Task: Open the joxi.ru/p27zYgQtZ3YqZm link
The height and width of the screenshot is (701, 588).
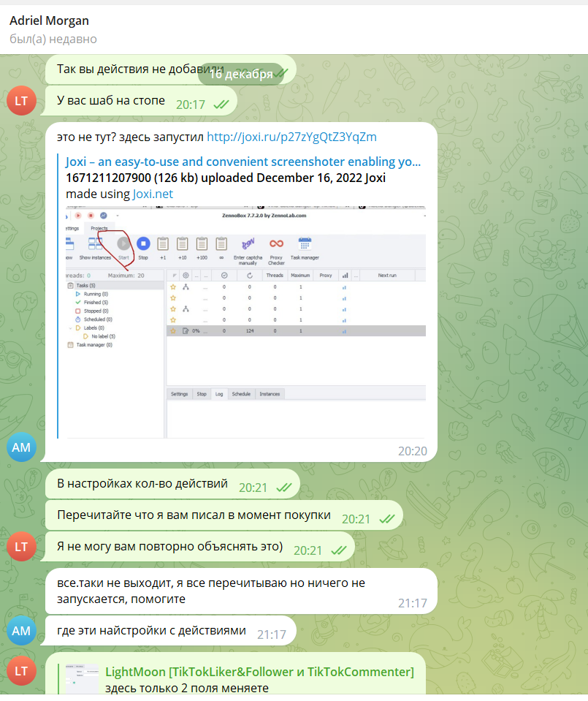Action: point(291,137)
